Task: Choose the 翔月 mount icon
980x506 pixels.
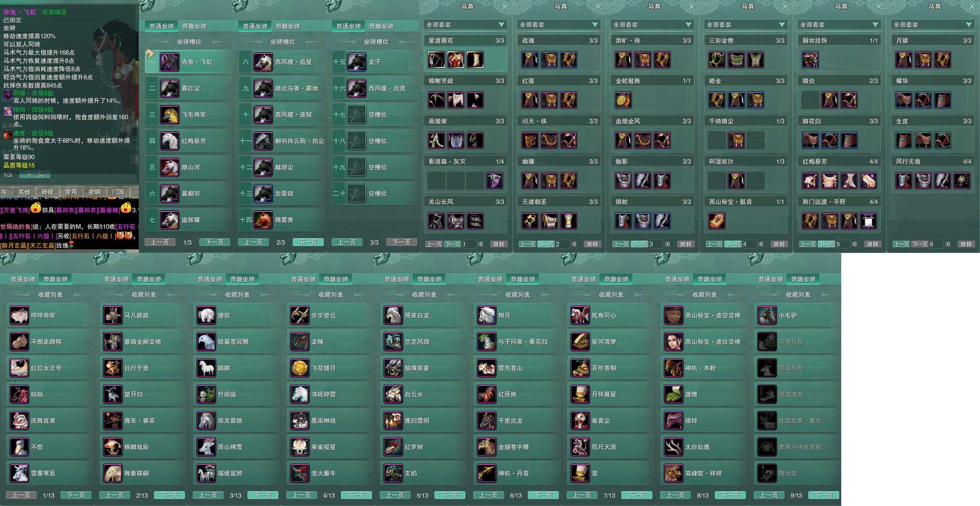Action: tap(486, 316)
